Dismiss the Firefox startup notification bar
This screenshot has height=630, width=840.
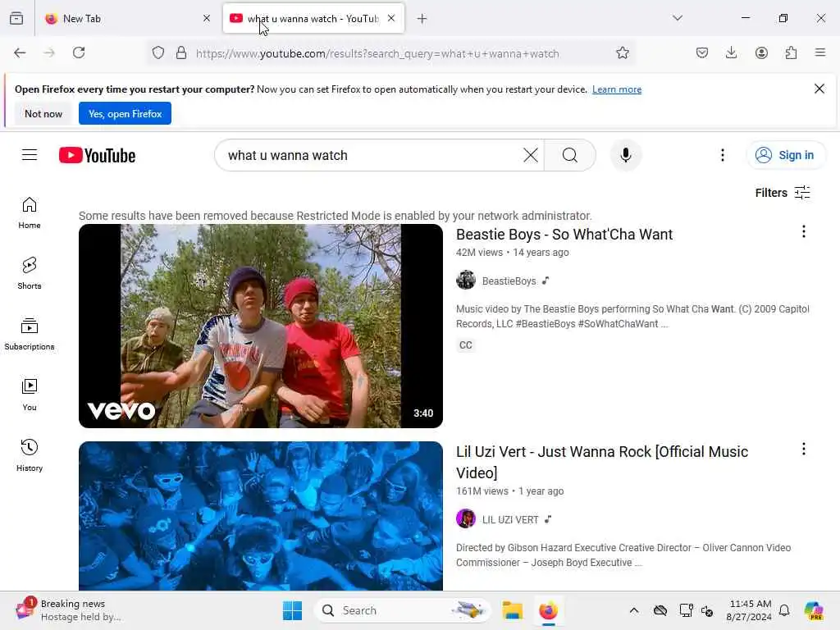(819, 89)
